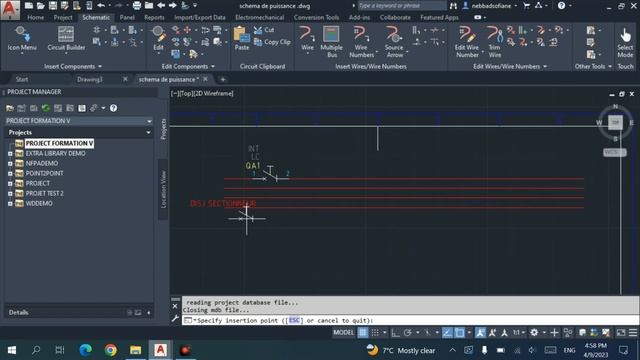Viewport: 640px width, 360px height.
Task: Click the search keyword field
Action: coord(402,6)
